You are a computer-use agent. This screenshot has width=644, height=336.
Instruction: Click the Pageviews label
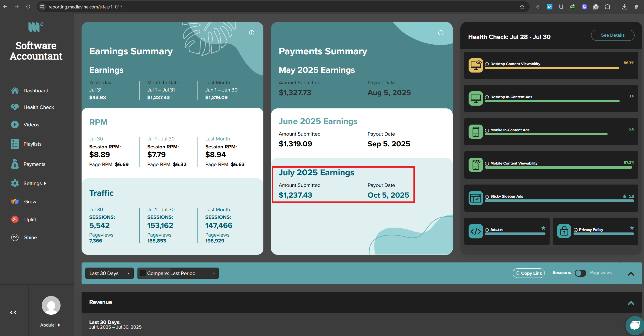click(x=601, y=272)
